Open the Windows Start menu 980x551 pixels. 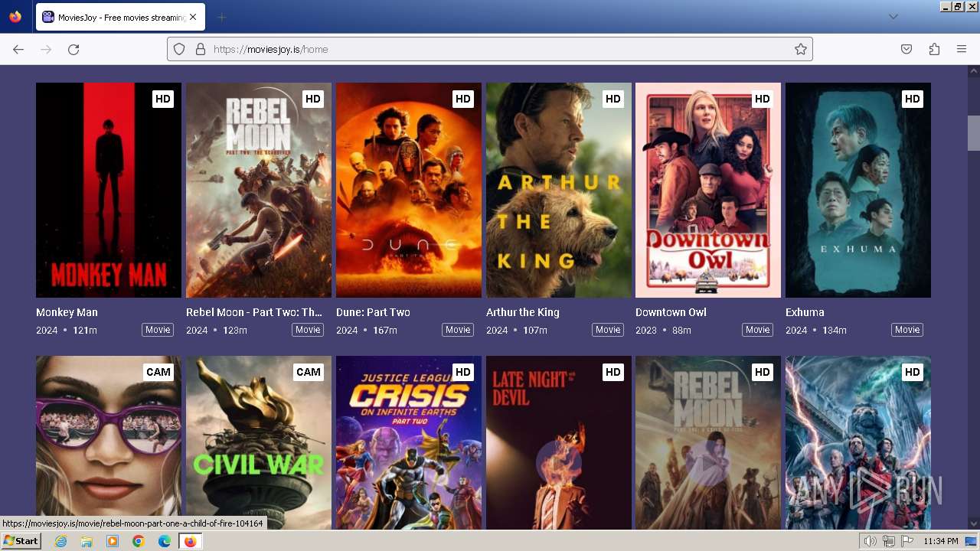pyautogui.click(x=21, y=541)
